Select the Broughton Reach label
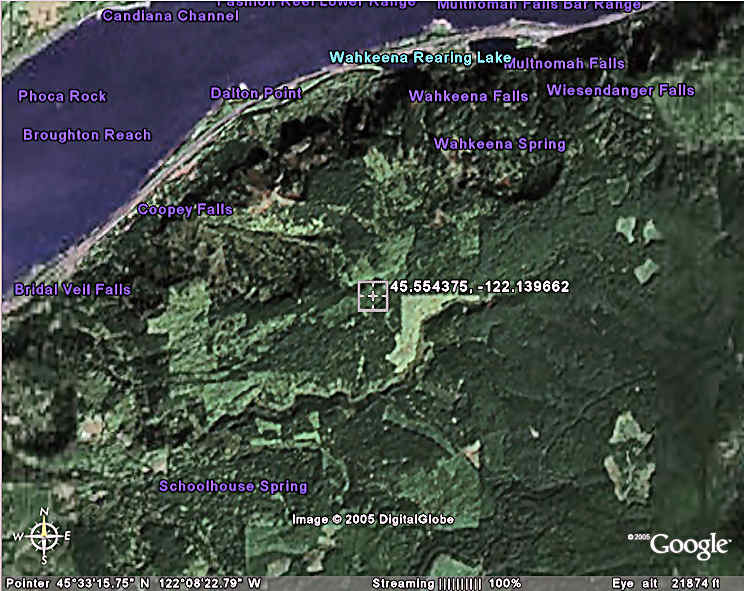Image resolution: width=744 pixels, height=591 pixels. pyautogui.click(x=87, y=135)
